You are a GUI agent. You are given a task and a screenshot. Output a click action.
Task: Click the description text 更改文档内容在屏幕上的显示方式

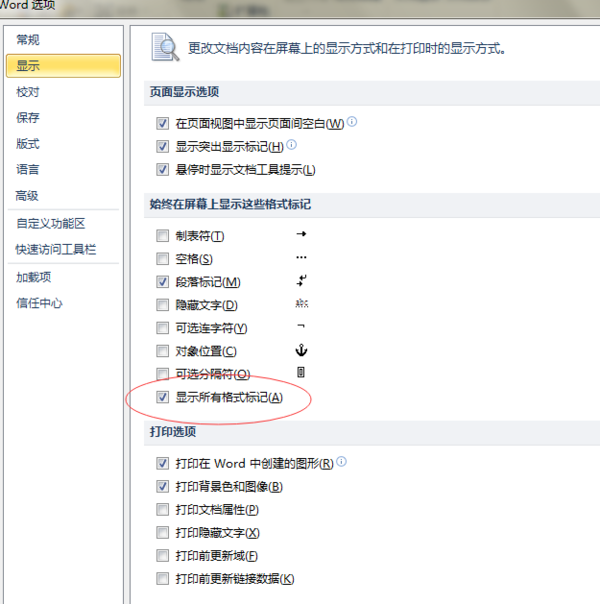coord(347,49)
